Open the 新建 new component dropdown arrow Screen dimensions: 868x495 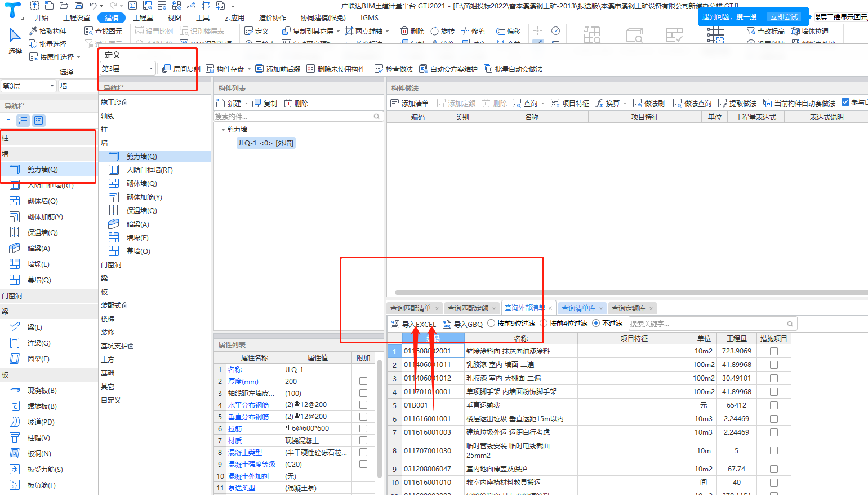pos(246,104)
